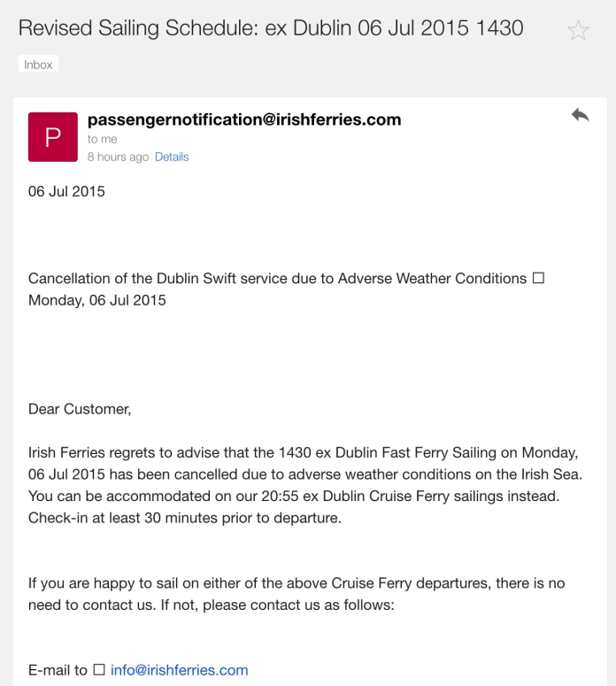Click the Revised Sailing Schedule subject title
The image size is (616, 686).
tap(271, 28)
